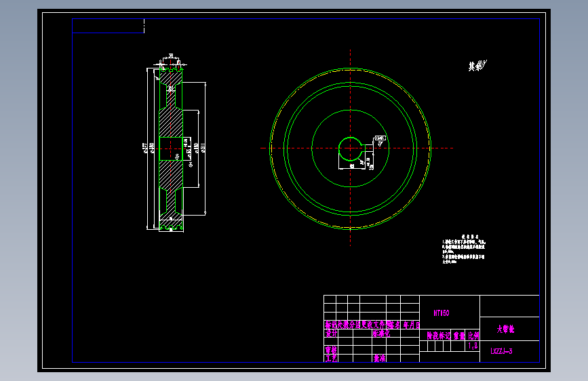Image resolution: width=588 pixels, height=381 pixels.
Task: Click the 阶段标记 header cell
Action: [x=438, y=336]
